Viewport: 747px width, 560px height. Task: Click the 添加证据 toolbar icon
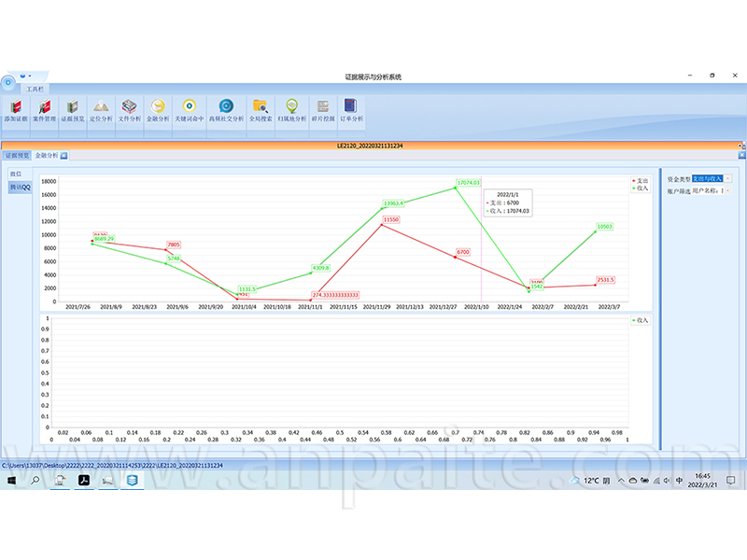16,110
